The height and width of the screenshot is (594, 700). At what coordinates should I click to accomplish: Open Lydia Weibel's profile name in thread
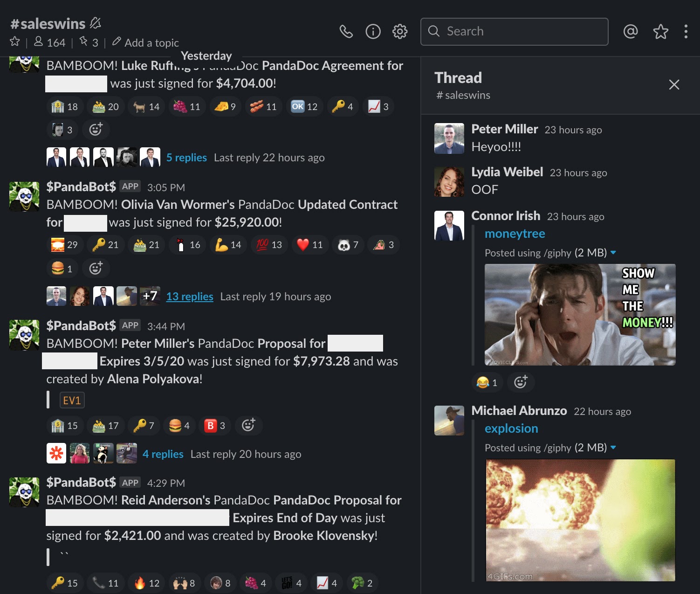click(507, 172)
